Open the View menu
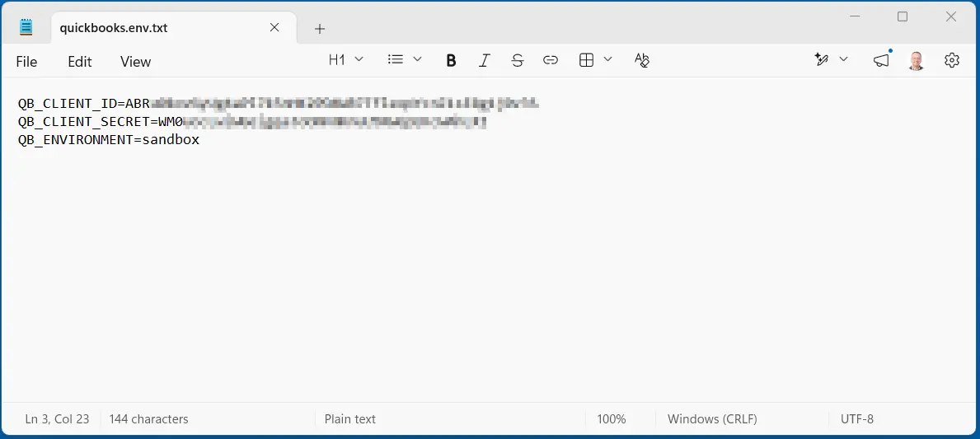The height and width of the screenshot is (439, 980). click(x=136, y=61)
